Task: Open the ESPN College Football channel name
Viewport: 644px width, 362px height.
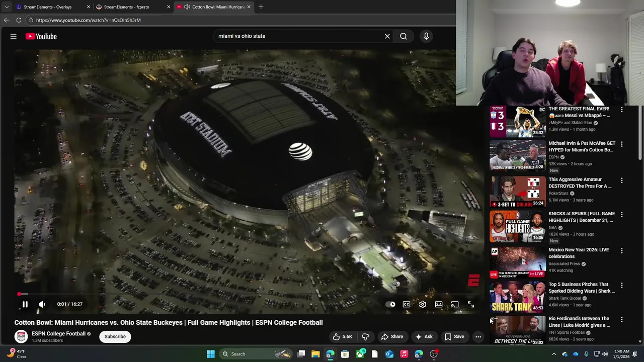Action: (x=58, y=334)
